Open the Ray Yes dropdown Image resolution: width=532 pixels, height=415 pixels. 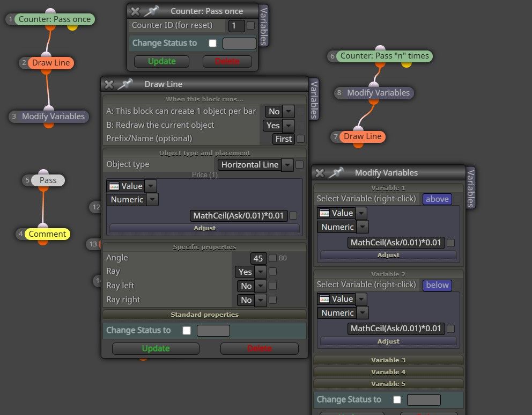[261, 272]
